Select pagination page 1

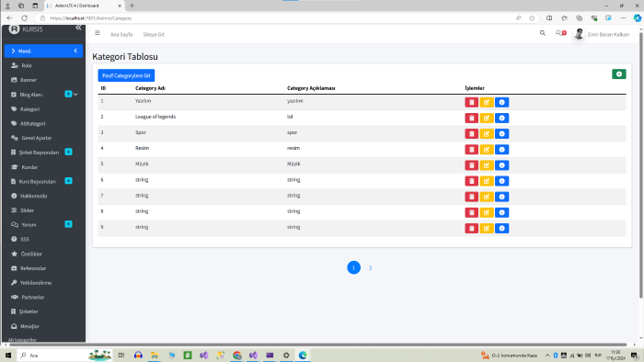pos(353,267)
